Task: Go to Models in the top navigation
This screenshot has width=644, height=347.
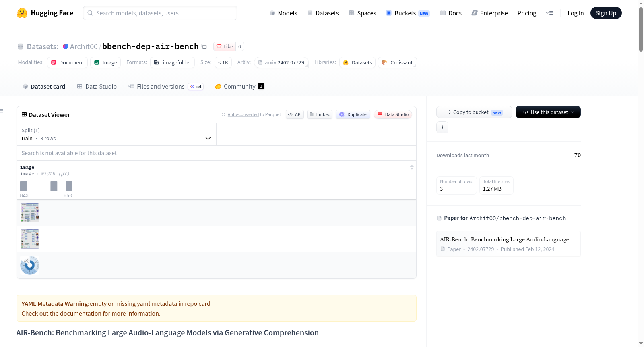Action: tap(283, 13)
